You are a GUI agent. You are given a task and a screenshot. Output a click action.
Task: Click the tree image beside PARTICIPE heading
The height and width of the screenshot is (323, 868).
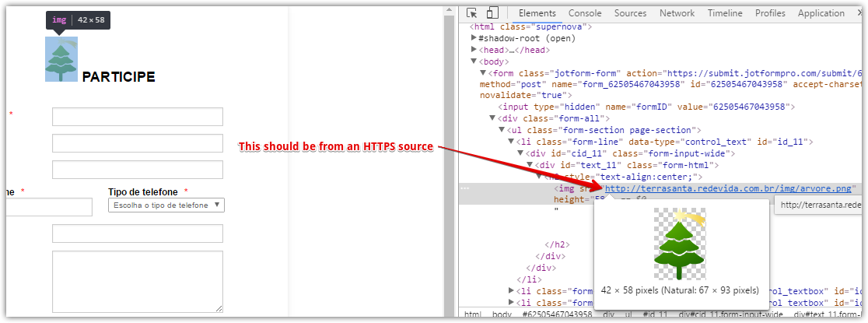[61, 59]
